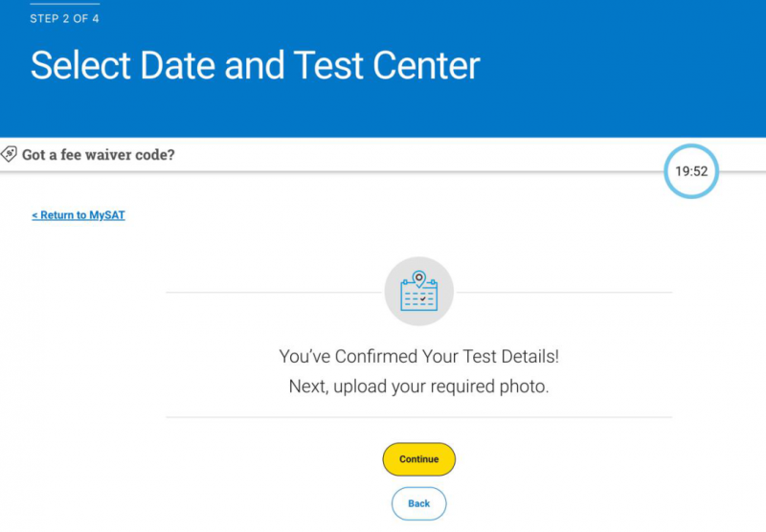Click the yellow Continue button

coord(419,459)
